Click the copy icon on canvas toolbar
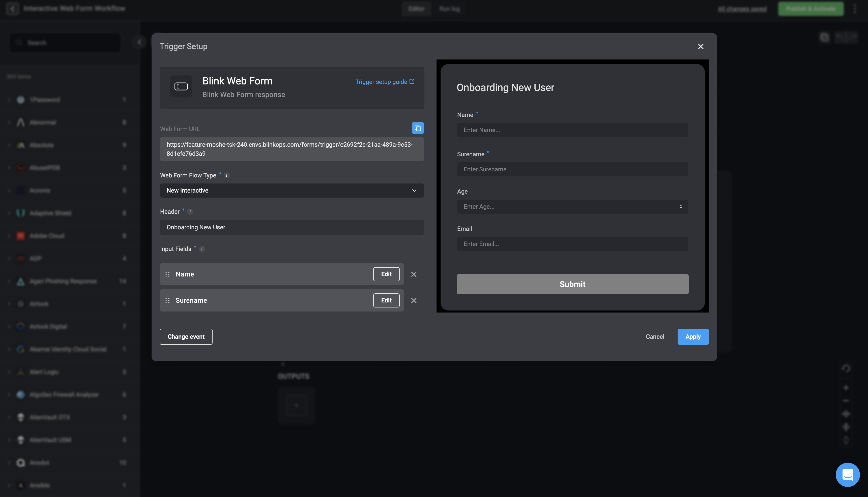The height and width of the screenshot is (497, 868). [824, 37]
